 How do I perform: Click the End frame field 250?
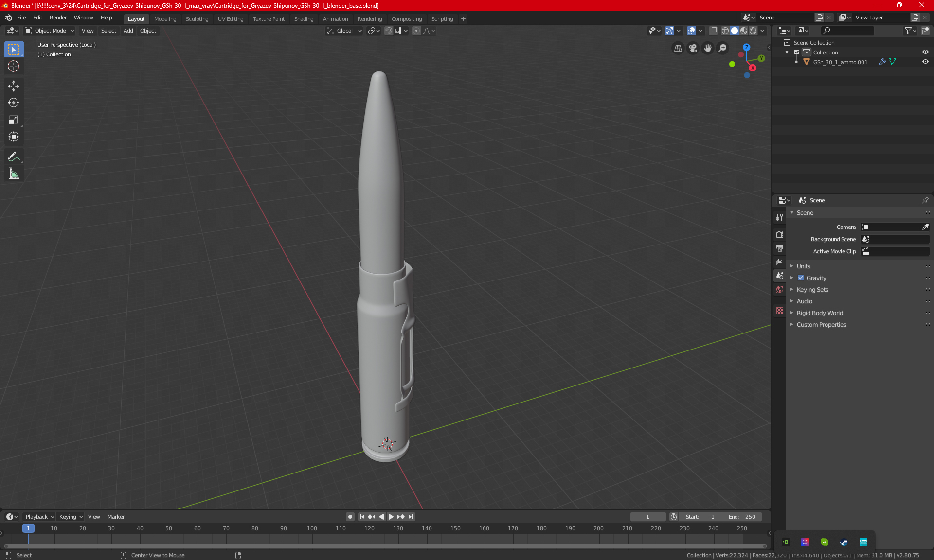741,517
